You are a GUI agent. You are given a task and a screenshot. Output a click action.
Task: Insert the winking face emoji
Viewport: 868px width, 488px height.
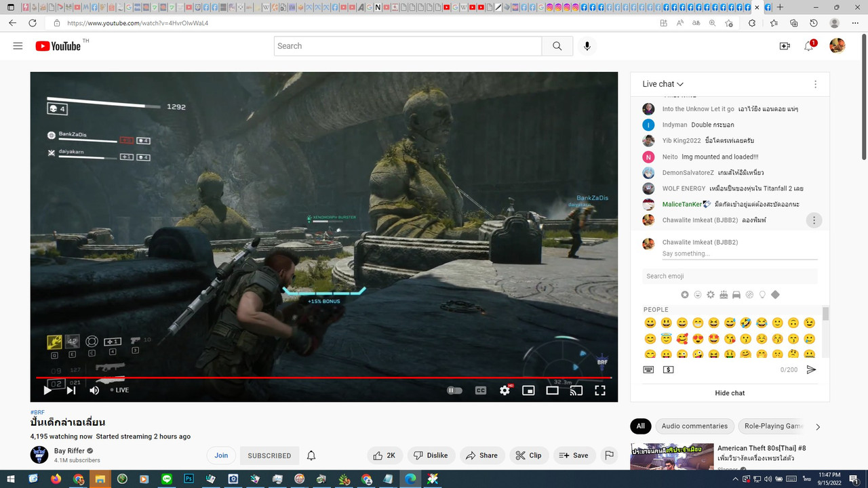click(809, 323)
